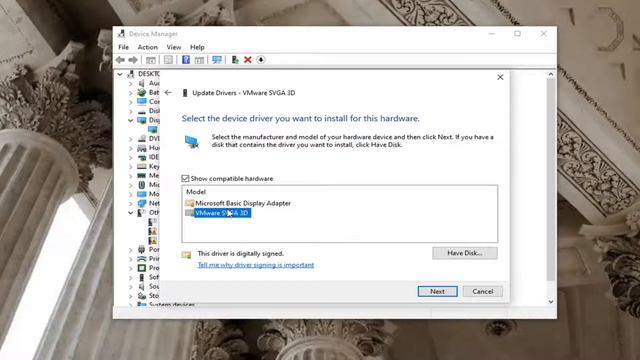The width and height of the screenshot is (640, 360).
Task: Select the DVD drives icon in device tree
Action: (x=142, y=139)
